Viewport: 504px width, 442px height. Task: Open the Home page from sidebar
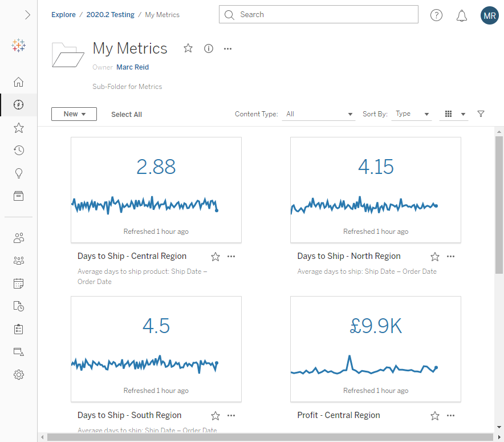point(19,82)
